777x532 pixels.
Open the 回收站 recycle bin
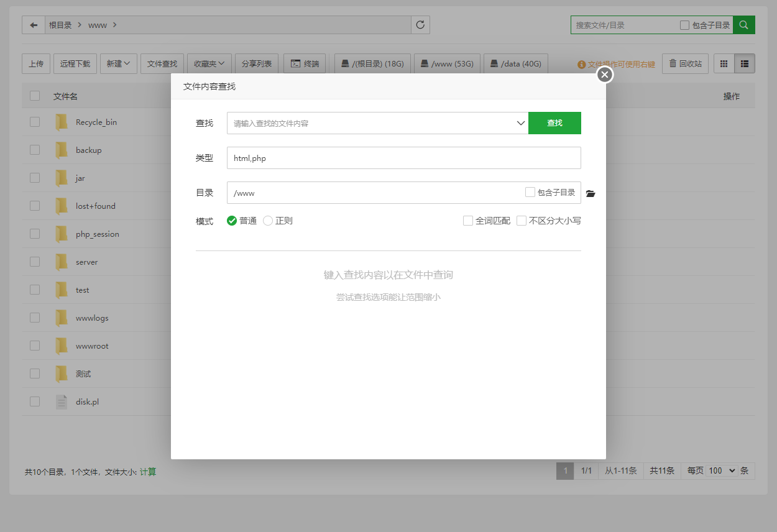685,63
